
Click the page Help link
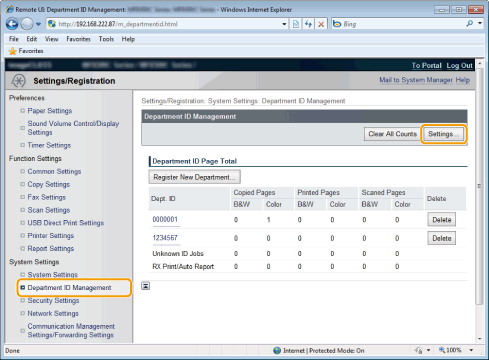pos(463,80)
